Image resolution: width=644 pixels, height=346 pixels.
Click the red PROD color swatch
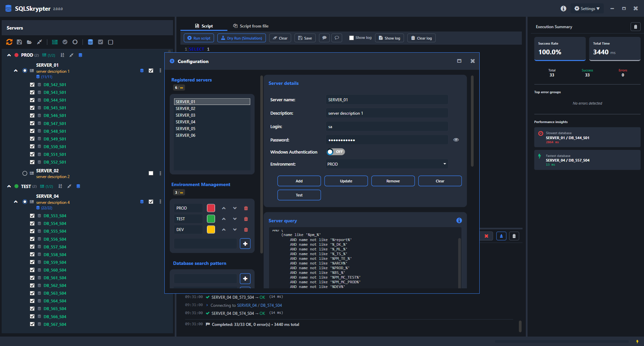211,208
